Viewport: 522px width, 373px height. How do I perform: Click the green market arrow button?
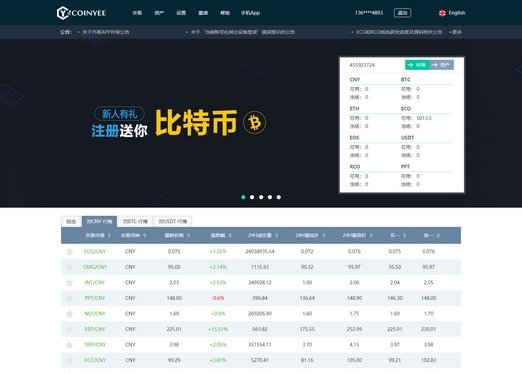click(417, 65)
